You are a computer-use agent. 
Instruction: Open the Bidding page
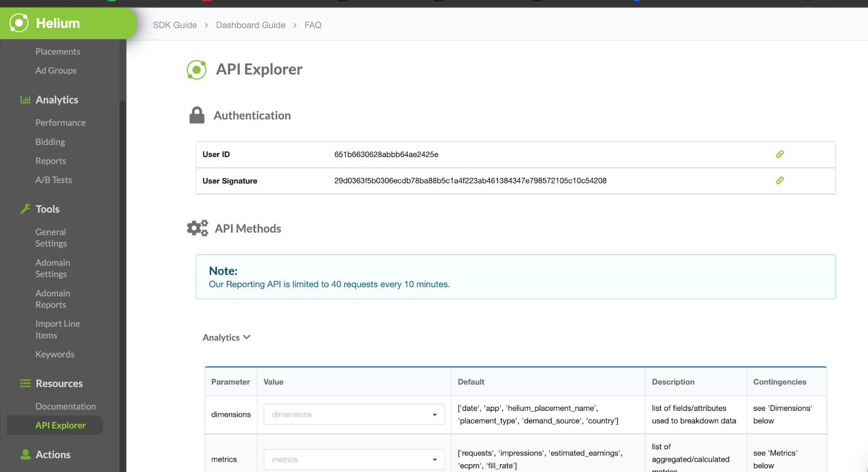(50, 142)
